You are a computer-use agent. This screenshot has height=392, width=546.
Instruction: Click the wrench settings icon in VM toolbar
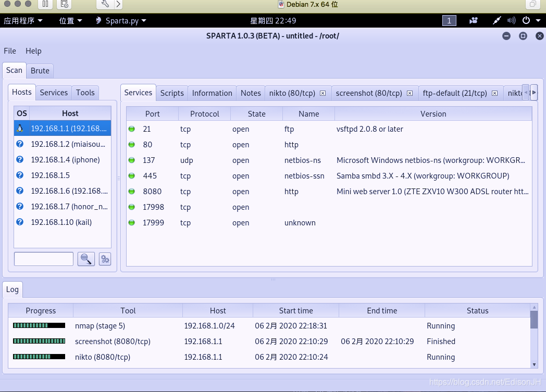click(x=105, y=4)
